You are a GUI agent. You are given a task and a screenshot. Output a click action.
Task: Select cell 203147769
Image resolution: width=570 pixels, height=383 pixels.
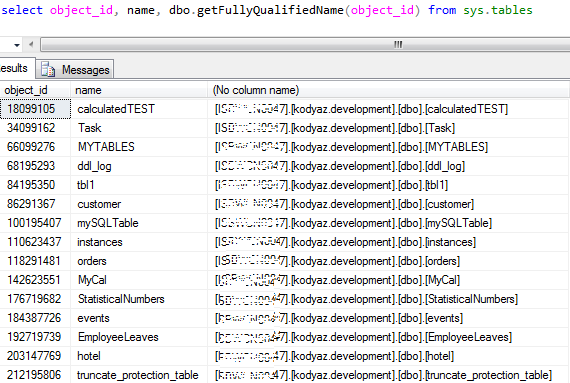coord(35,356)
